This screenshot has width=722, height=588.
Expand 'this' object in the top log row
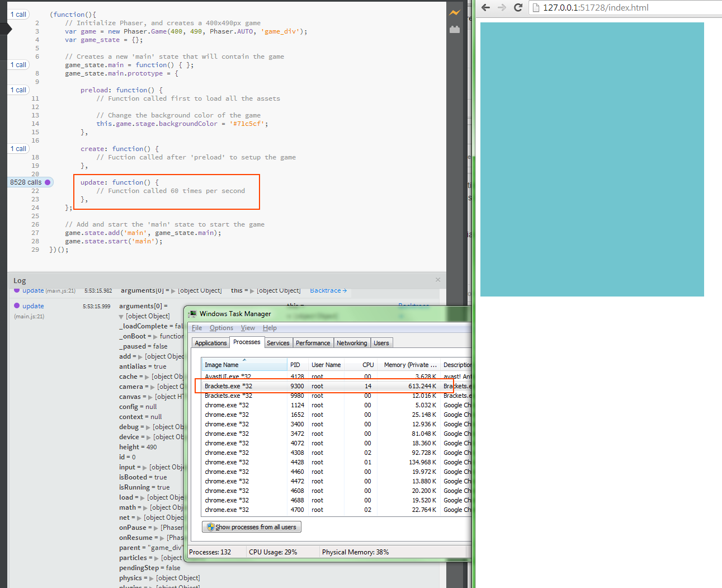pos(252,291)
